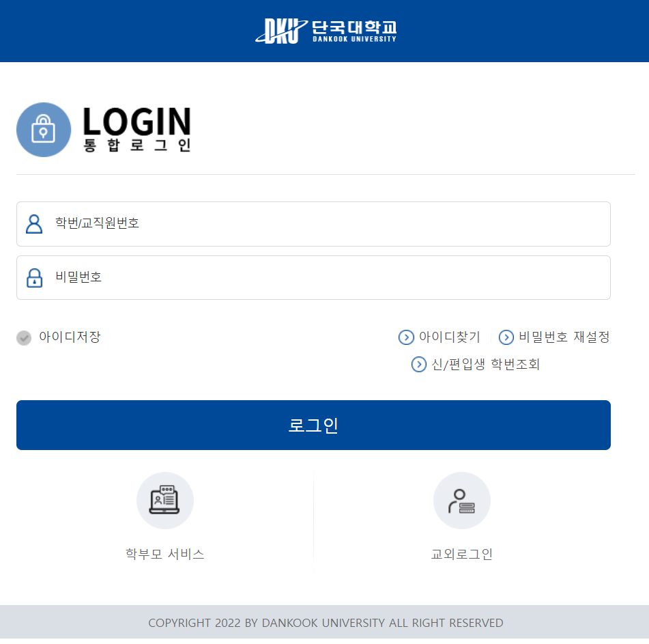Focus the 학번/교직원번호 input field
This screenshot has height=644, width=649.
pyautogui.click(x=313, y=224)
